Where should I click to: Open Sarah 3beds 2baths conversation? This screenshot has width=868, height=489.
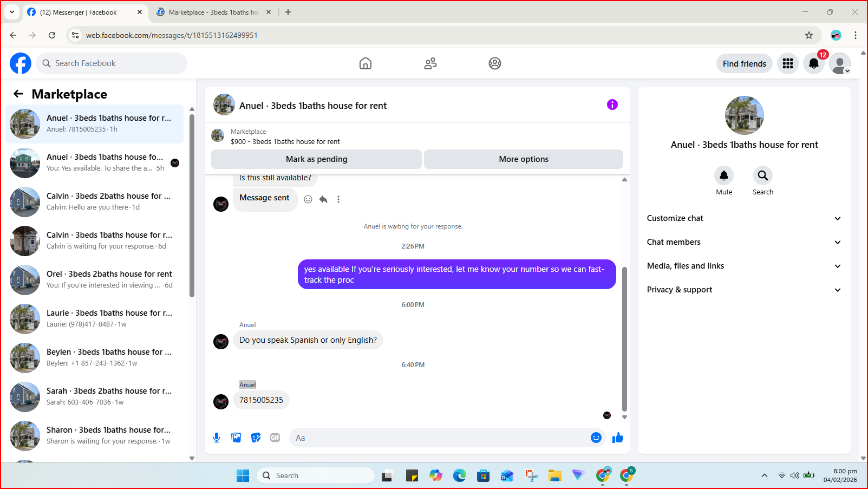click(95, 397)
